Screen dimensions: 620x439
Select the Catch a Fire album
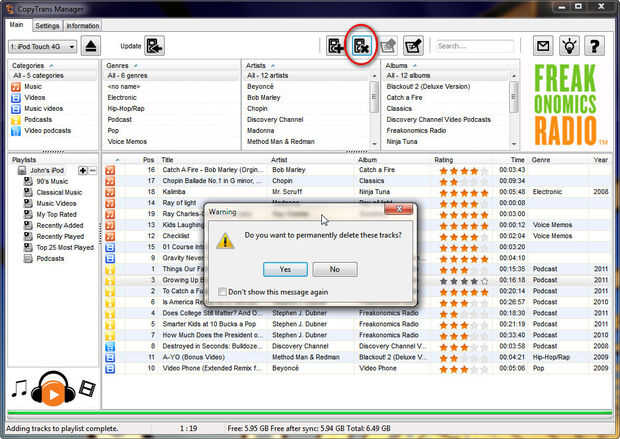click(x=405, y=98)
